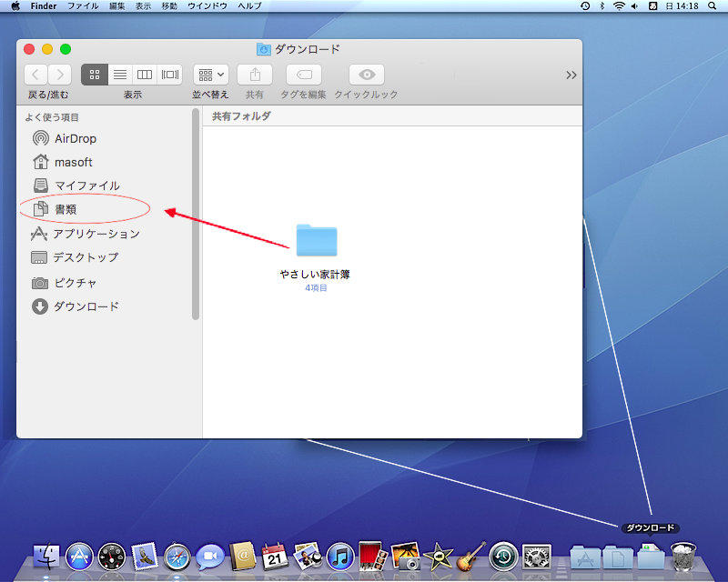728x582 pixels.
Task: Open the Apple menu
Action: (x=15, y=6)
